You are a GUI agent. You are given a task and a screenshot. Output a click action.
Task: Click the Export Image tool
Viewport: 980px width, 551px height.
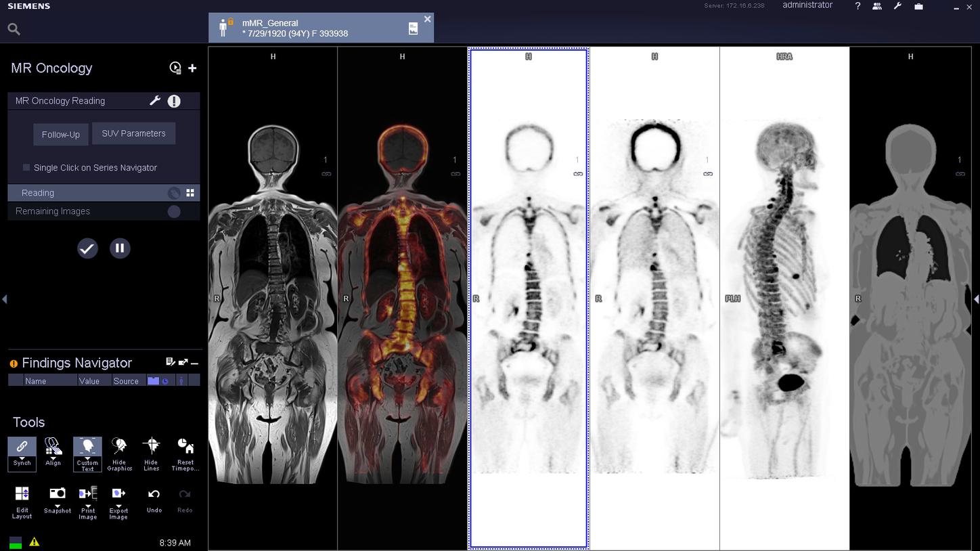click(118, 494)
